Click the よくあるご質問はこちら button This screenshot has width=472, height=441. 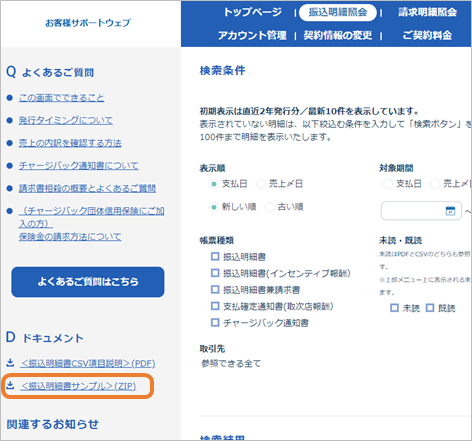pyautogui.click(x=88, y=282)
